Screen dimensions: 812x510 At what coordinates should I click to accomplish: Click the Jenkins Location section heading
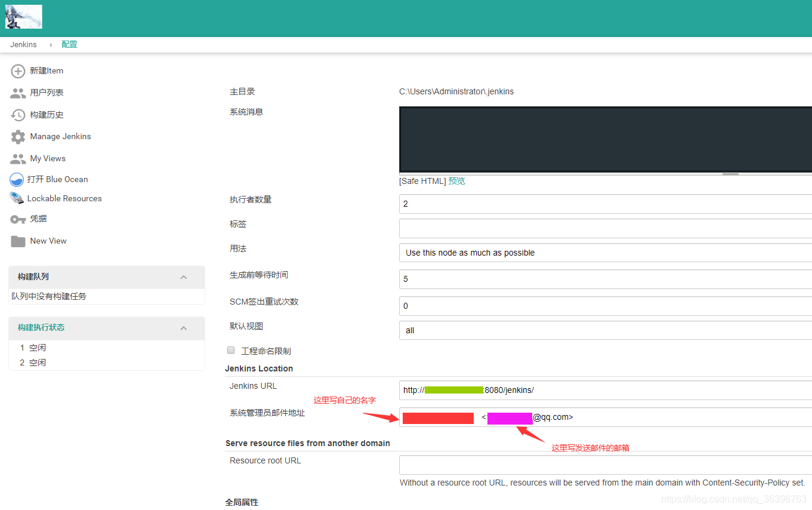(x=259, y=368)
